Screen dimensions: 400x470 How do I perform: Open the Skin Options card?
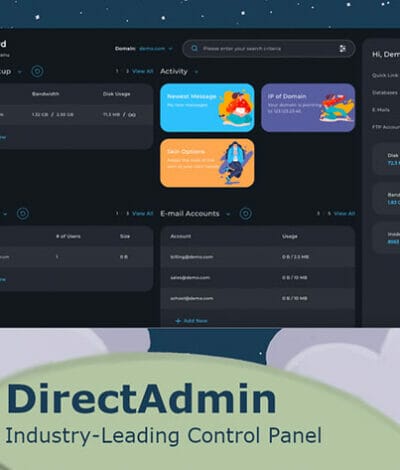pos(207,163)
